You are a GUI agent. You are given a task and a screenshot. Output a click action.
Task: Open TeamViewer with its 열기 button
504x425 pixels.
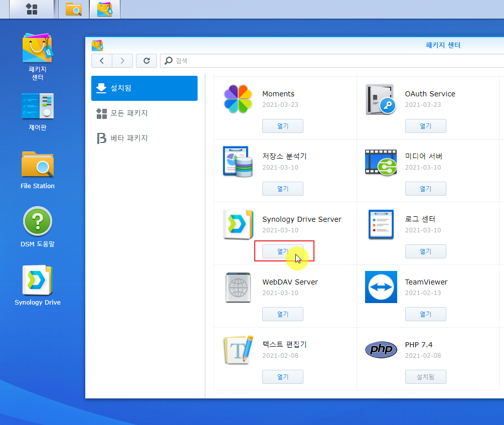point(426,314)
